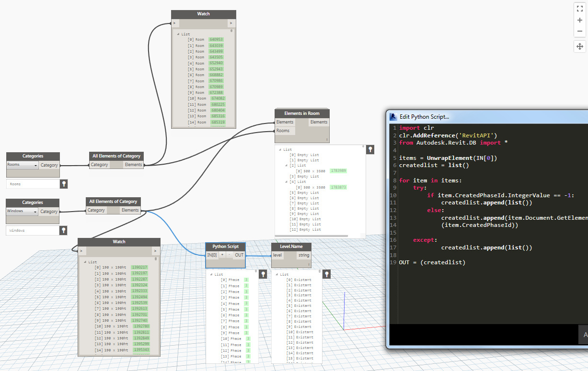This screenshot has height=371, width=588.
Task: Click Room element ID 640953
Action: point(216,40)
